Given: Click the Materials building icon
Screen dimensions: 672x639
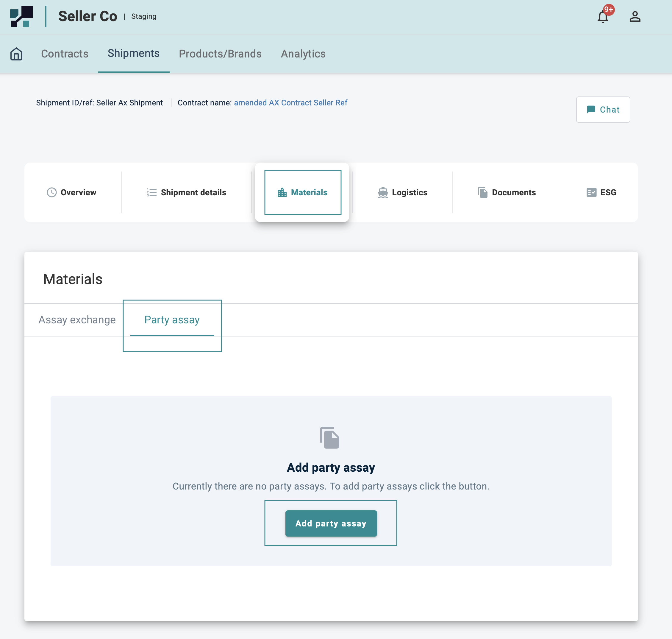Looking at the screenshot, I should 282,192.
